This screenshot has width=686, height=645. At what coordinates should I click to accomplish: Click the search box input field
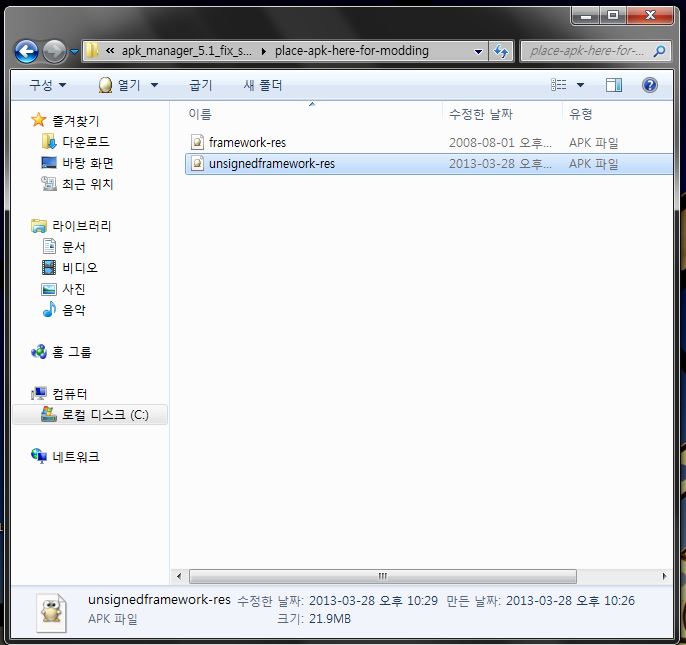click(x=590, y=51)
